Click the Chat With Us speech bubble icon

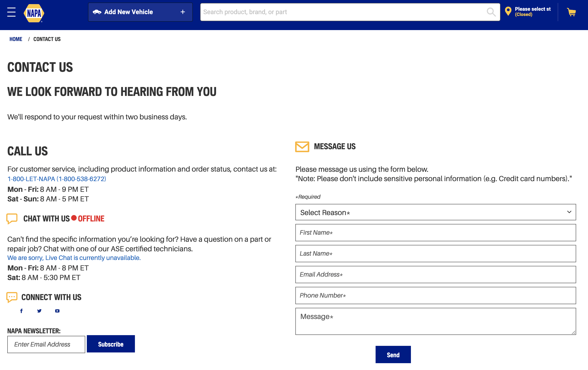pos(12,218)
